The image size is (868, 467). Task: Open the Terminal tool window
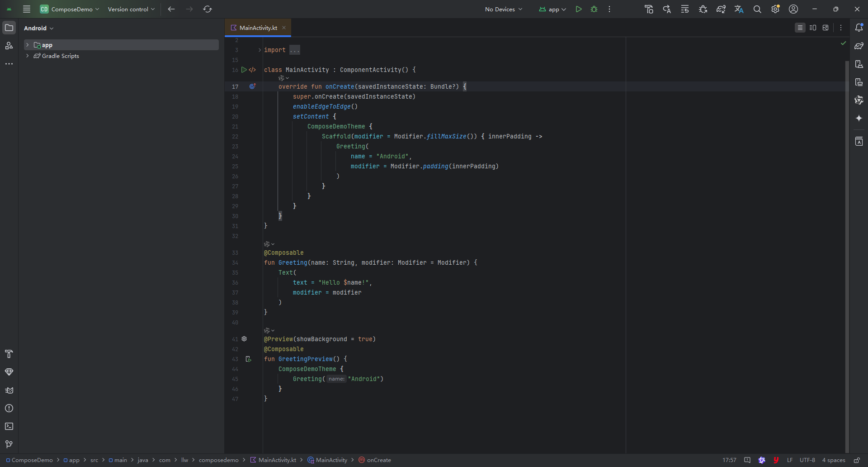click(x=9, y=426)
